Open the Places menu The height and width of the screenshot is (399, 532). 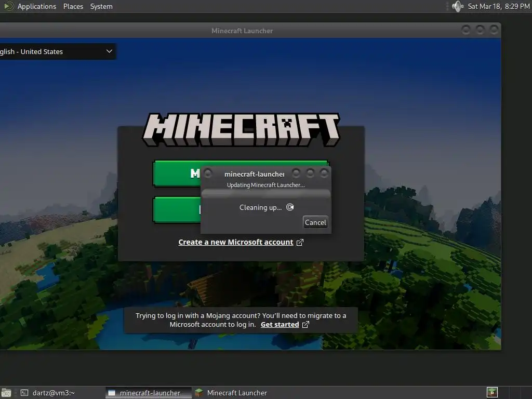pyautogui.click(x=73, y=6)
